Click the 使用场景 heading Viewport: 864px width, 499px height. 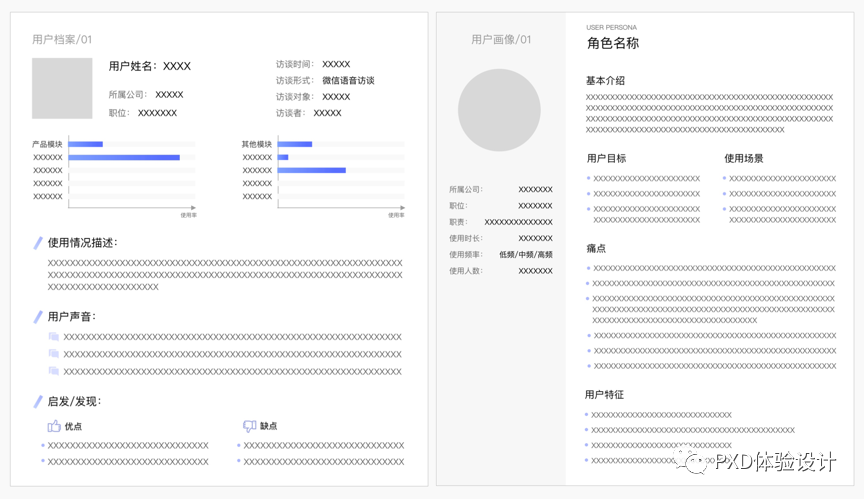pos(744,159)
